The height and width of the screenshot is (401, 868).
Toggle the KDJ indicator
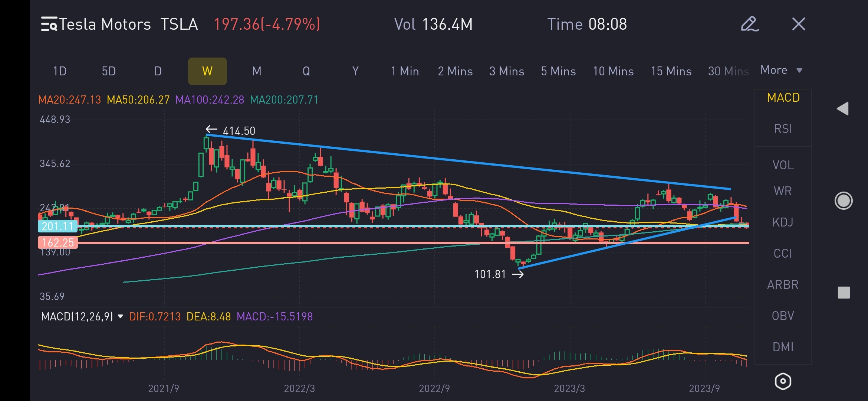pyautogui.click(x=783, y=222)
